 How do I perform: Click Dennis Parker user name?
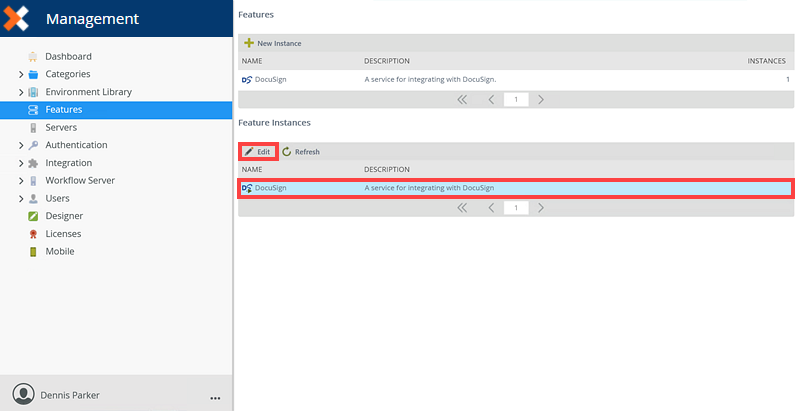(x=70, y=395)
